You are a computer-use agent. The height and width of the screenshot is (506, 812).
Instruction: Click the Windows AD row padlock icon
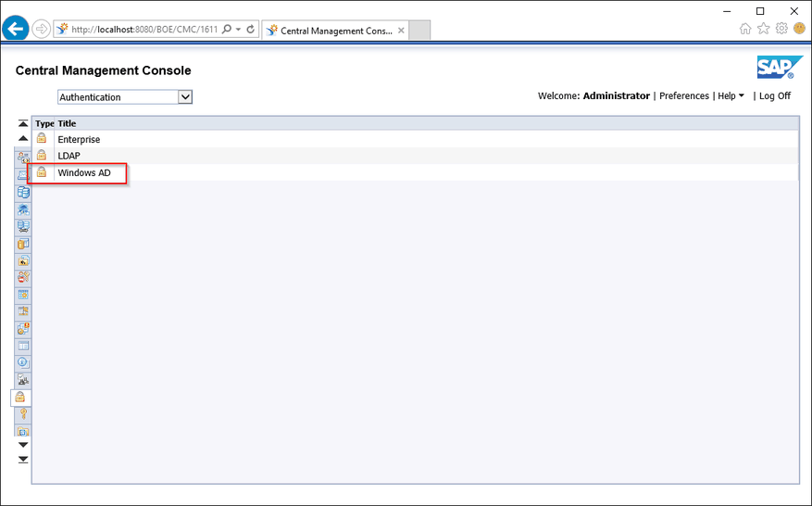[x=42, y=171]
